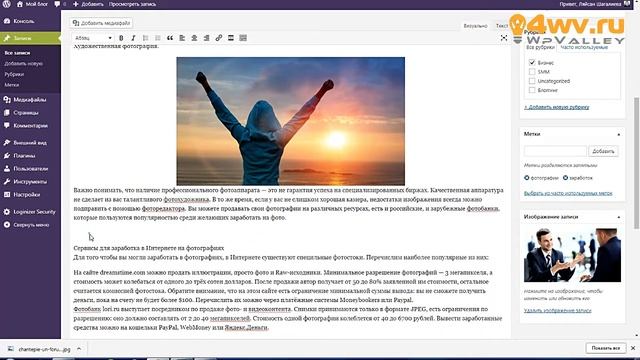Image resolution: width=640 pixels, height=360 pixels.
Task: Toggle bold formatting
Action: point(121,38)
